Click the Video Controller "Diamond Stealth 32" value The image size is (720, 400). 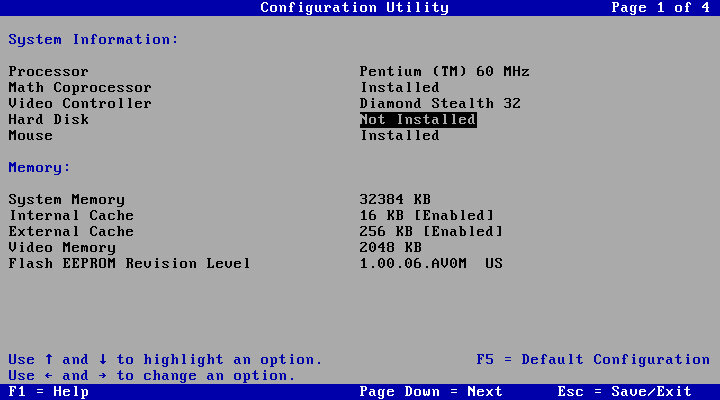tap(439, 104)
